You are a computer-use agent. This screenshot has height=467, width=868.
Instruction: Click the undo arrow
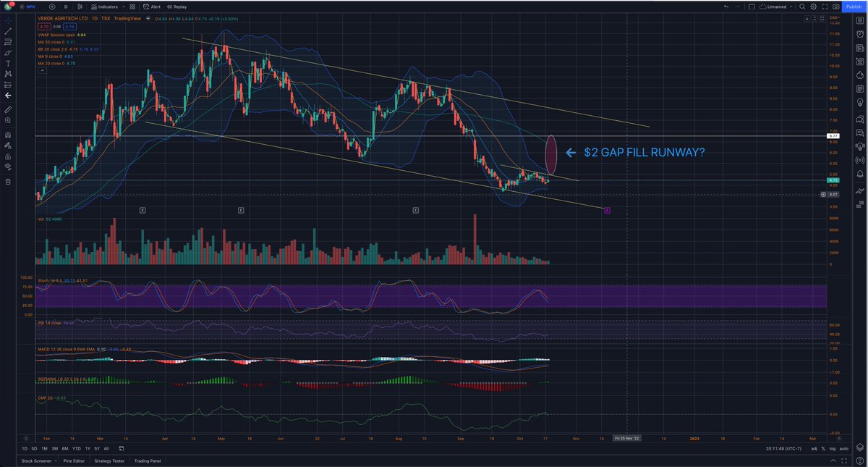tap(727, 7)
